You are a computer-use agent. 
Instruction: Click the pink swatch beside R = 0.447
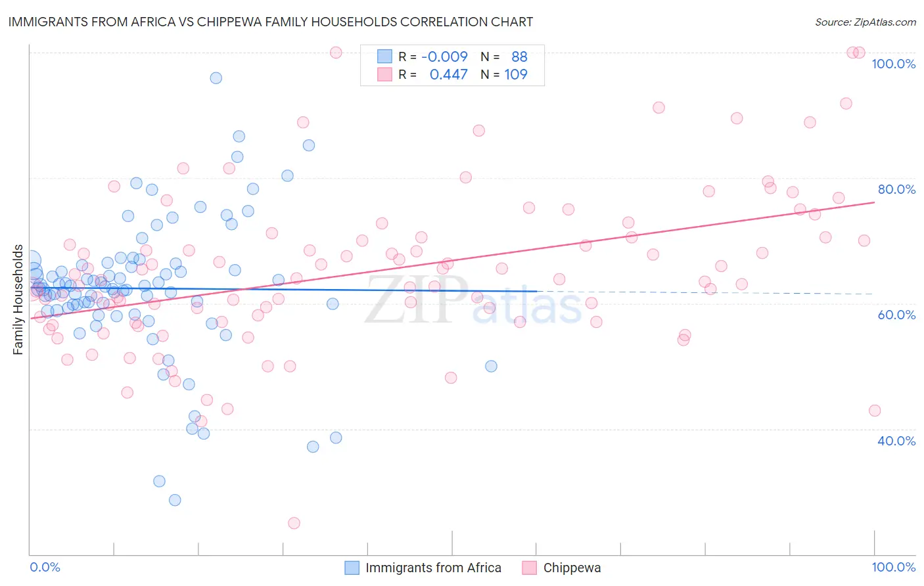pyautogui.click(x=384, y=74)
